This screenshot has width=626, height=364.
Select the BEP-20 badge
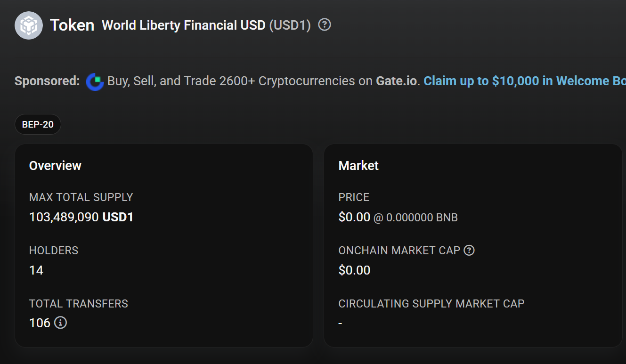tap(38, 124)
